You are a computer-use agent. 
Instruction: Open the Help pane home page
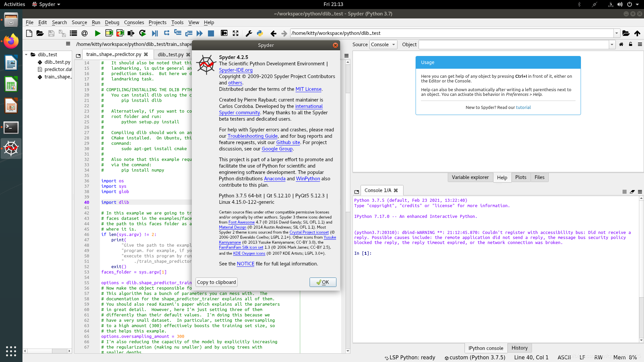coord(622,44)
